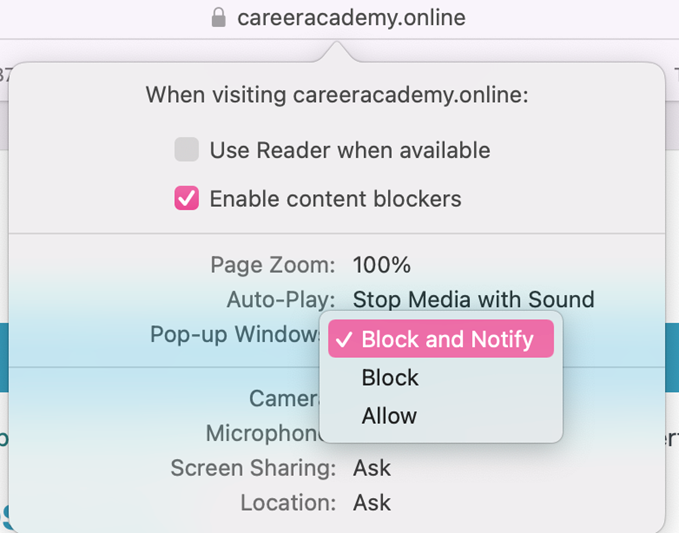This screenshot has height=533, width=679.
Task: Click the Location label
Action: coord(288,502)
